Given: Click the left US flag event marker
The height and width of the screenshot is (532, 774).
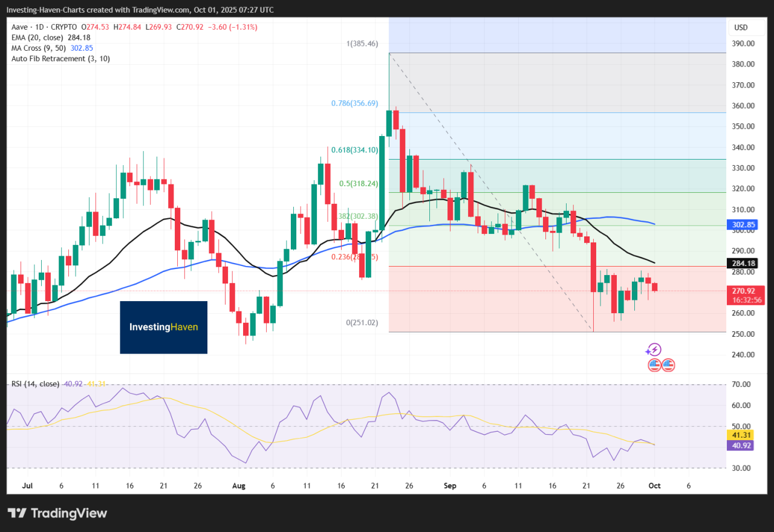Looking at the screenshot, I should (654, 365).
